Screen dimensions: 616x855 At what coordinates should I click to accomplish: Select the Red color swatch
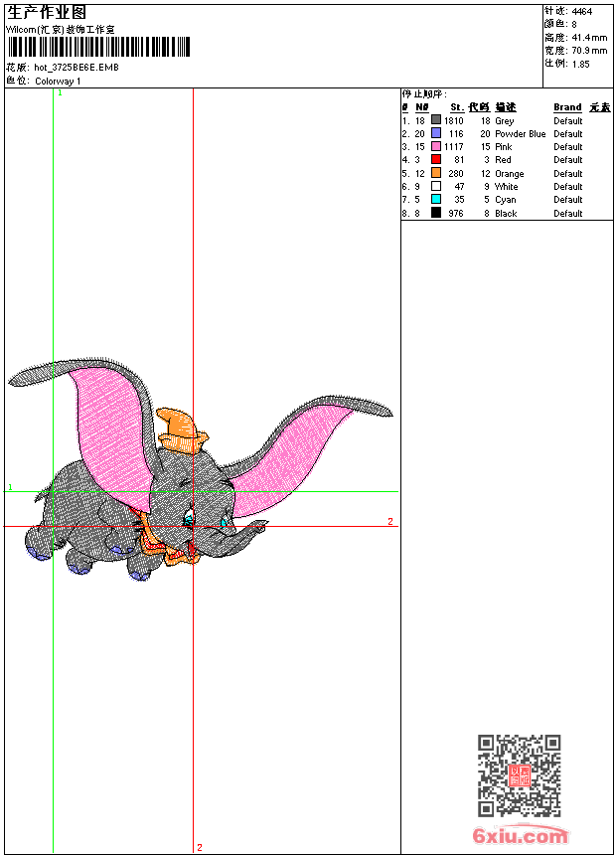click(x=436, y=159)
